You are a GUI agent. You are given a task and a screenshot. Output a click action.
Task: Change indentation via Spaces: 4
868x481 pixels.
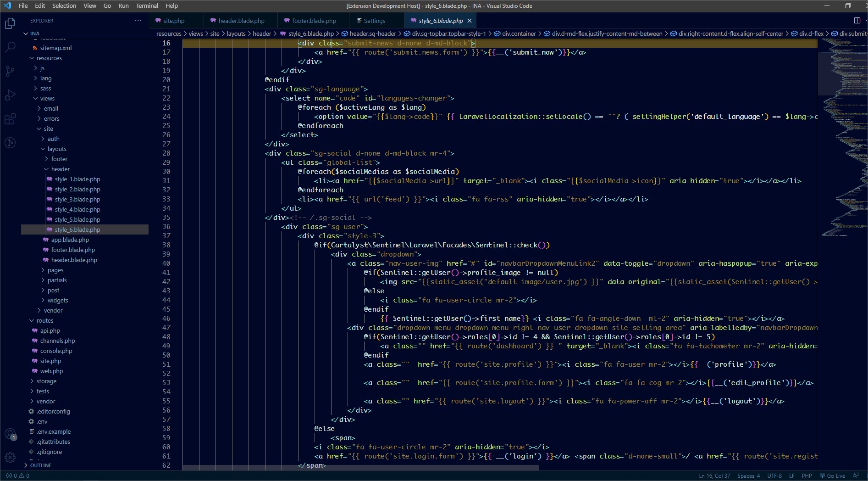[x=748, y=475]
